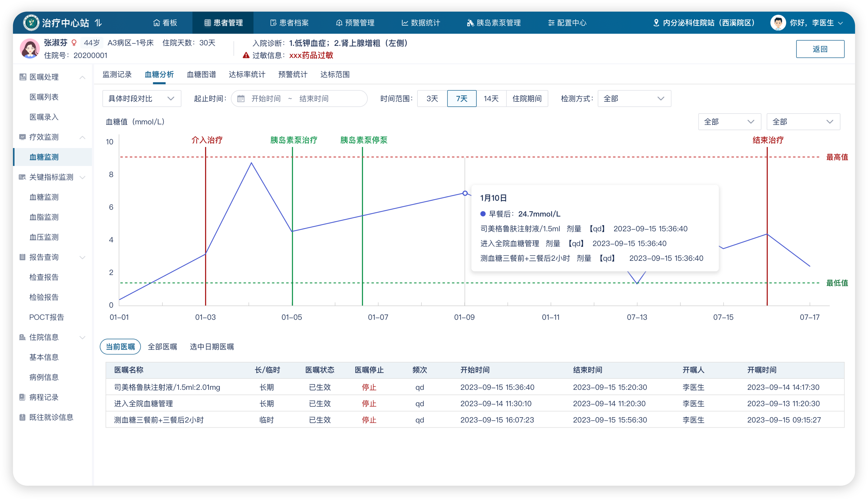Click the 医嘱处理 sidebar icon
868x500 pixels.
[23, 77]
